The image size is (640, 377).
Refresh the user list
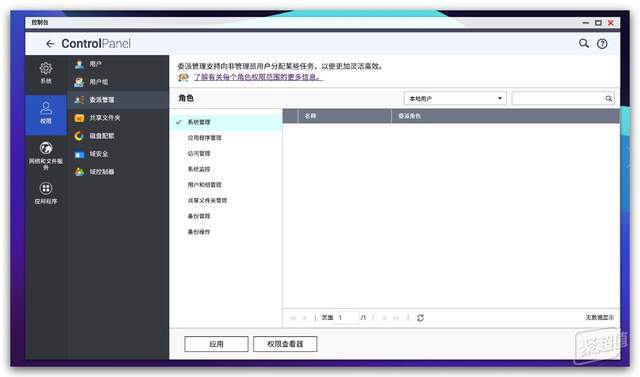pos(420,318)
